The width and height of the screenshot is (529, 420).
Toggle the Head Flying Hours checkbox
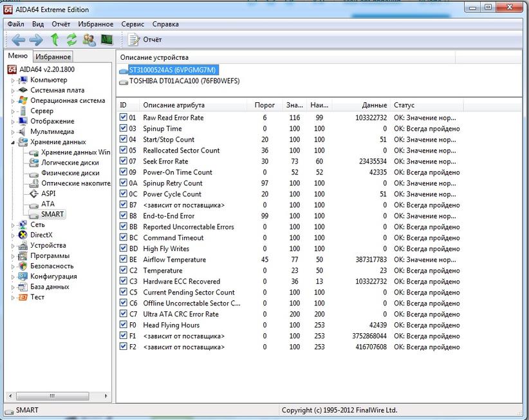click(123, 325)
